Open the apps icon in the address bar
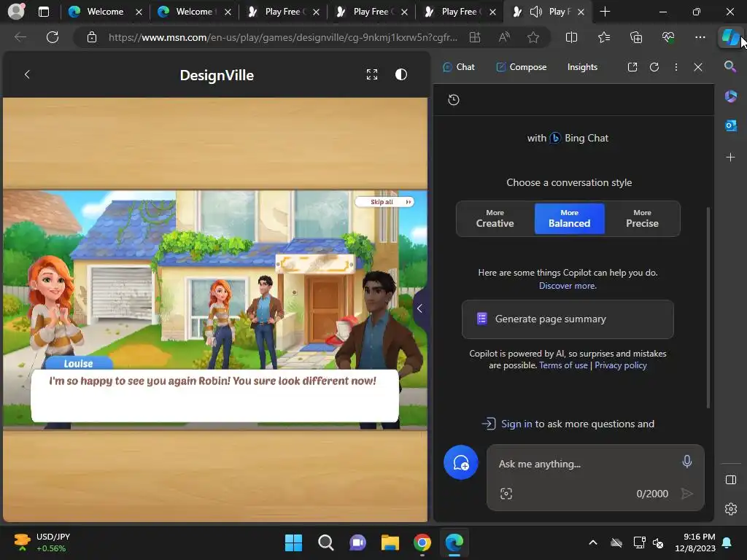The image size is (747, 560). tap(475, 37)
